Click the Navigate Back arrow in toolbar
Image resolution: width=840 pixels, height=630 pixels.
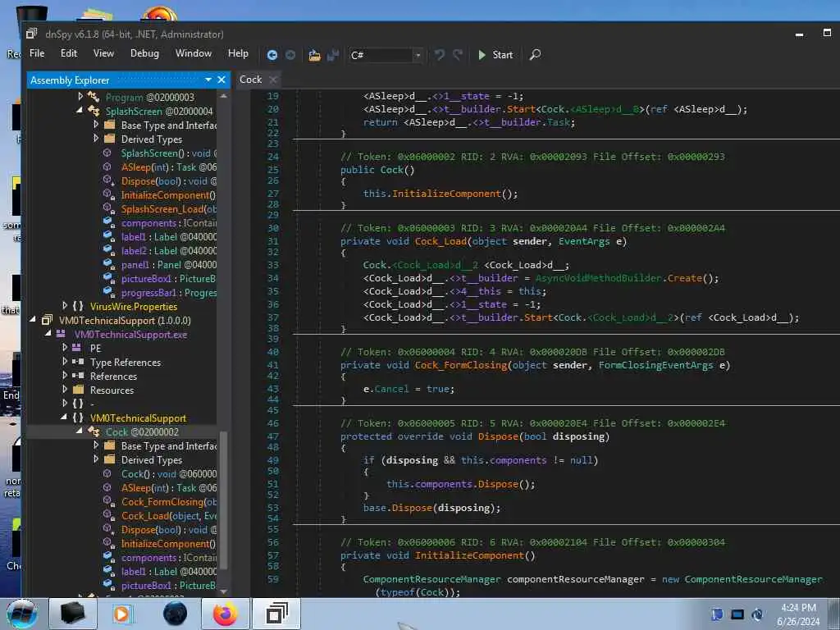[272, 55]
